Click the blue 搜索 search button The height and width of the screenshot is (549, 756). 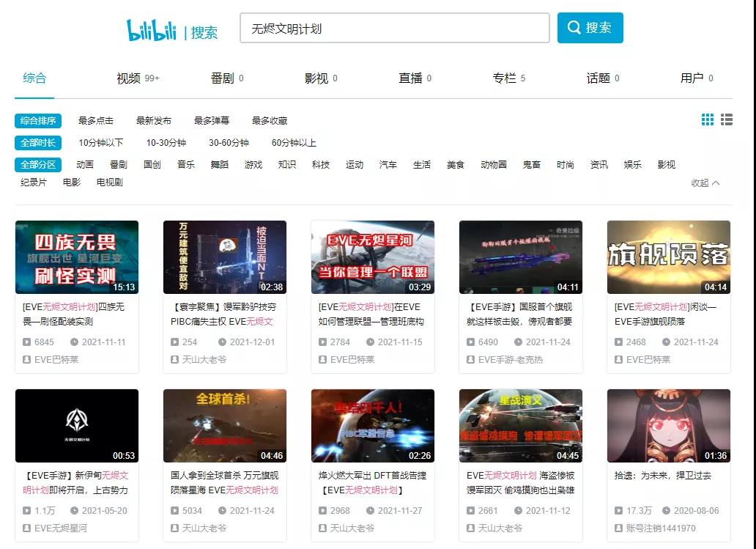(590, 26)
